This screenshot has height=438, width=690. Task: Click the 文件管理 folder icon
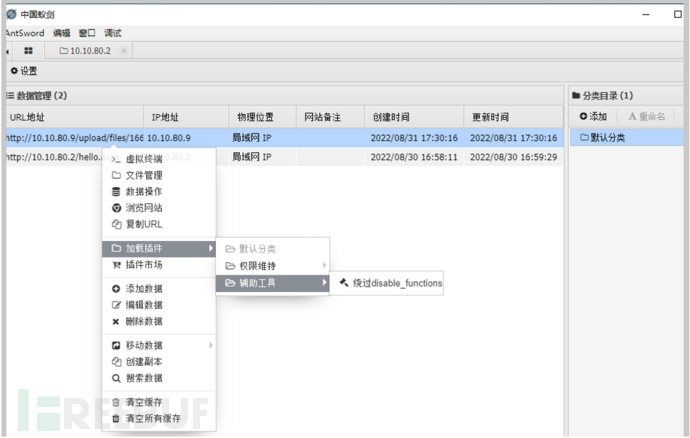[x=116, y=175]
